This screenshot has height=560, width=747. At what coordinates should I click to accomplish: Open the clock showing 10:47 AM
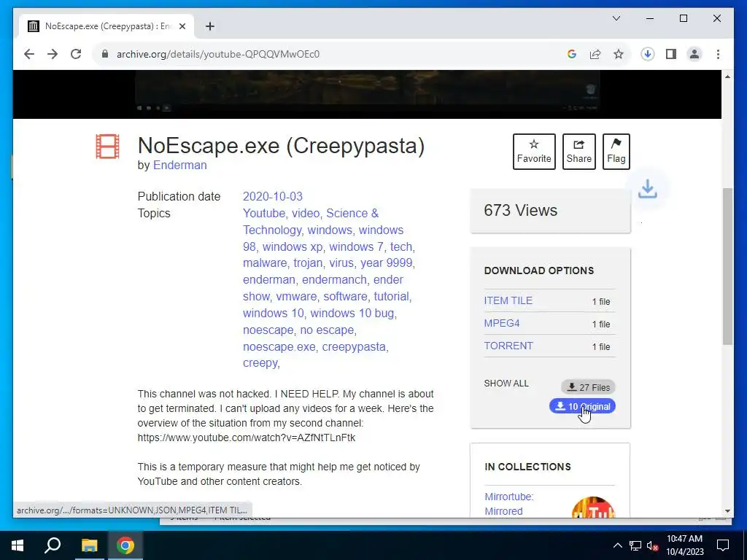(x=684, y=545)
